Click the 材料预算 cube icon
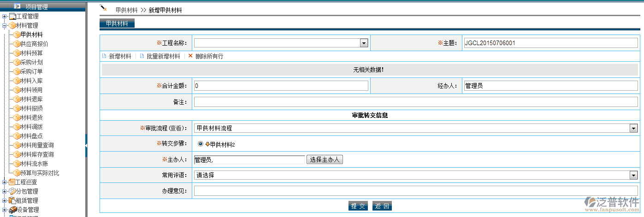The image size is (644, 217). (x=17, y=53)
